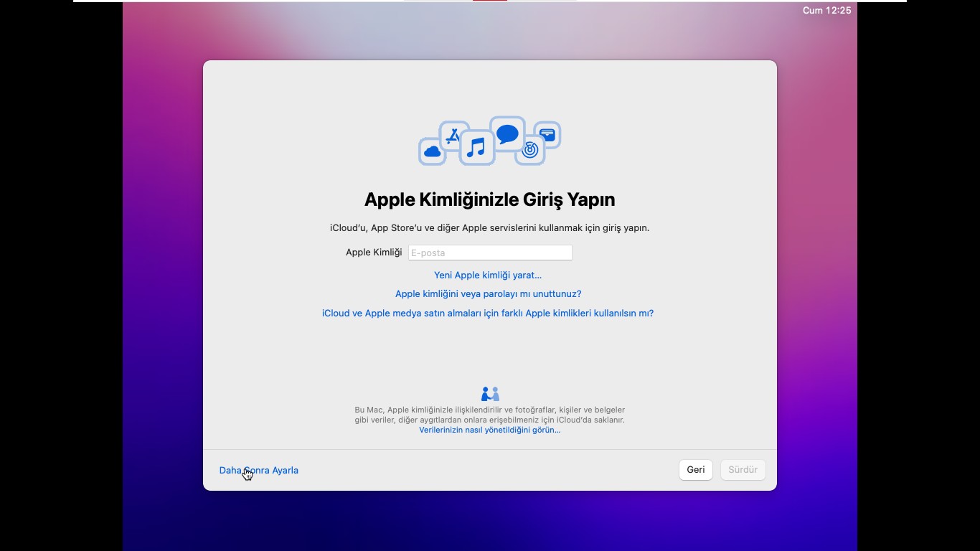Viewport: 980px width, 551px height.
Task: Click the Find My radar icon
Action: coord(530,150)
